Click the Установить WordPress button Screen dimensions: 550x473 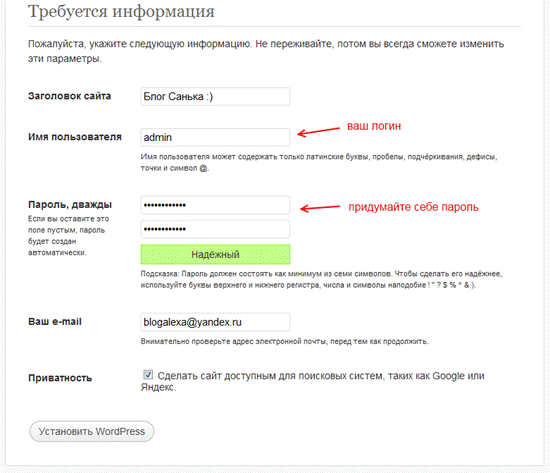92,432
